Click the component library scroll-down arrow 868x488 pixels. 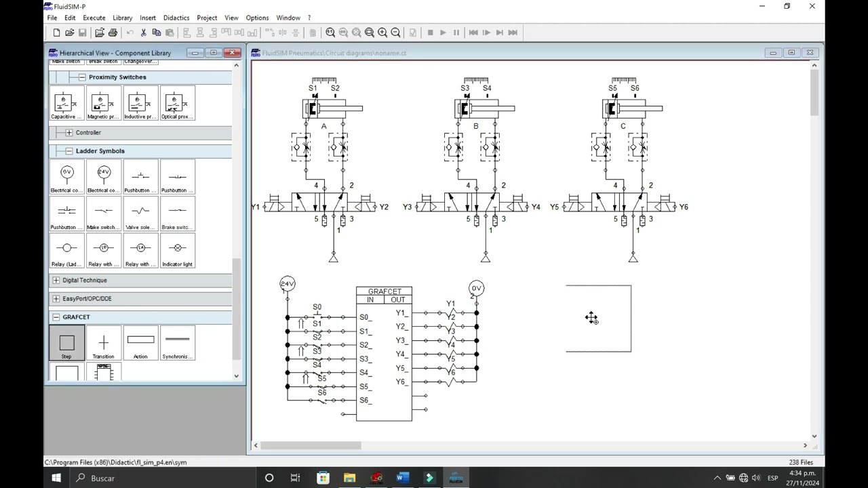click(237, 376)
